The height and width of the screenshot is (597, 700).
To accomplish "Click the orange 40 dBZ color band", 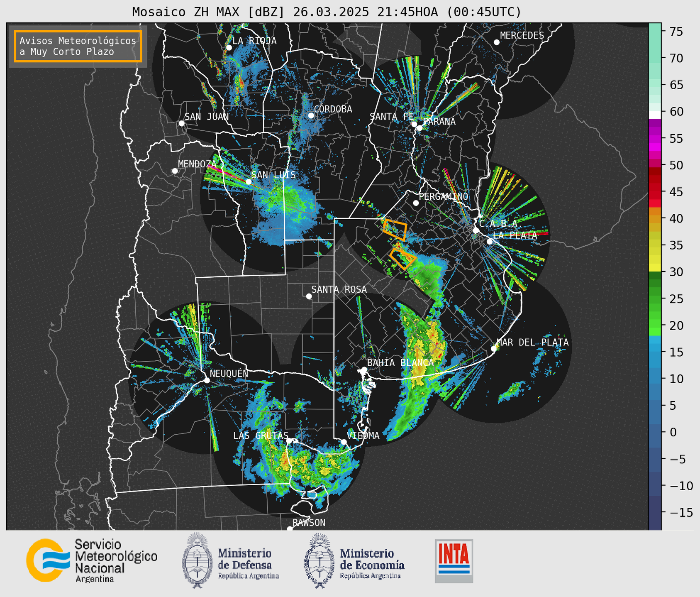I will tap(655, 218).
